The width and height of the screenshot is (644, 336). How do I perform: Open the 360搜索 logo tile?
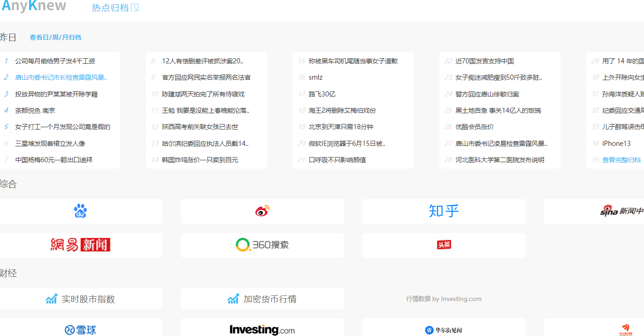pyautogui.click(x=262, y=245)
